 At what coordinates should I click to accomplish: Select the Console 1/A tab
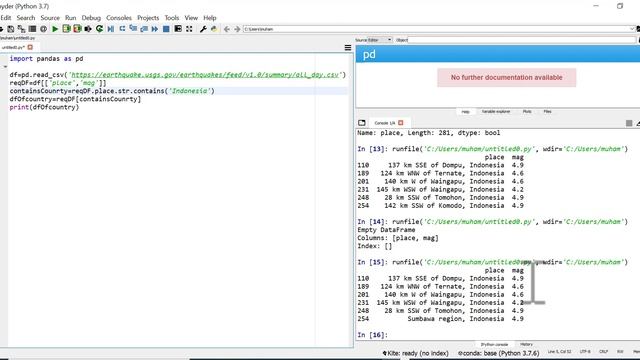tap(384, 123)
